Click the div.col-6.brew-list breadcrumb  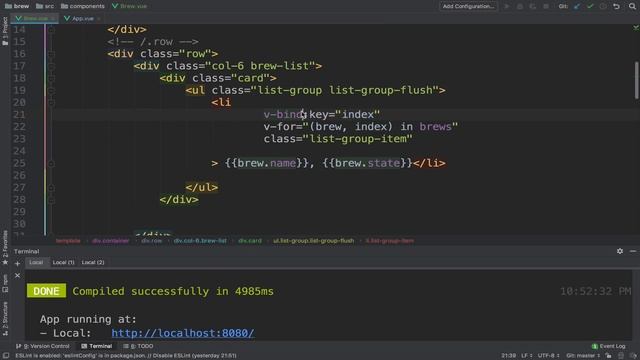click(x=200, y=241)
